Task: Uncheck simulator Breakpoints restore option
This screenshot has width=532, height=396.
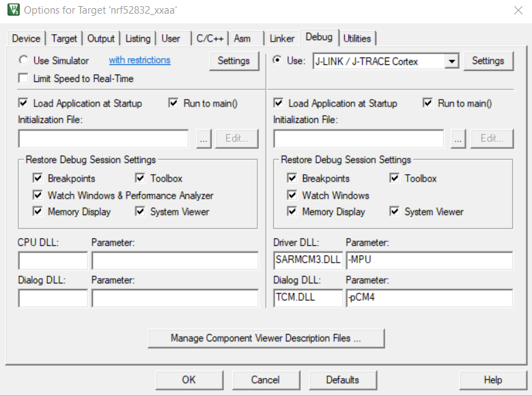Action: pos(38,178)
